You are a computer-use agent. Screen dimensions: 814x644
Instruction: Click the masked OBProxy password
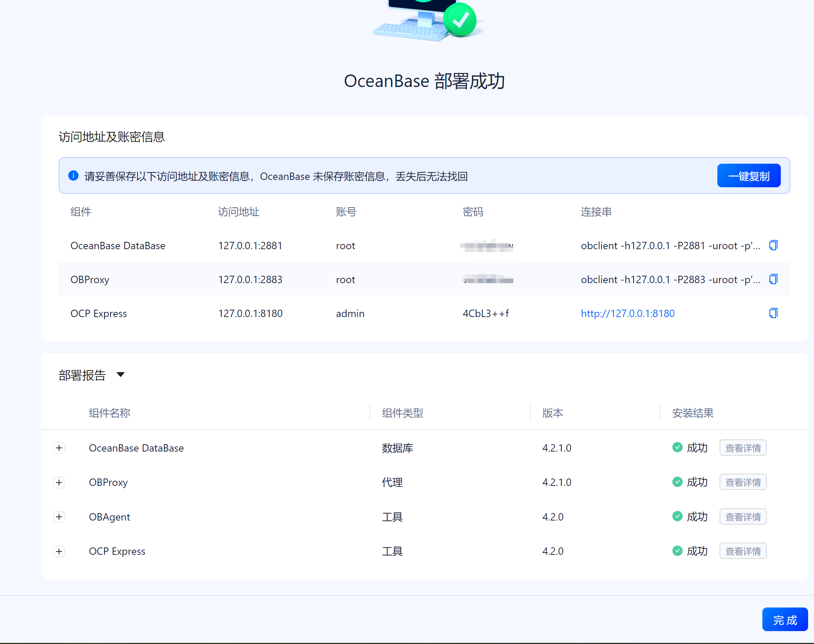488,279
